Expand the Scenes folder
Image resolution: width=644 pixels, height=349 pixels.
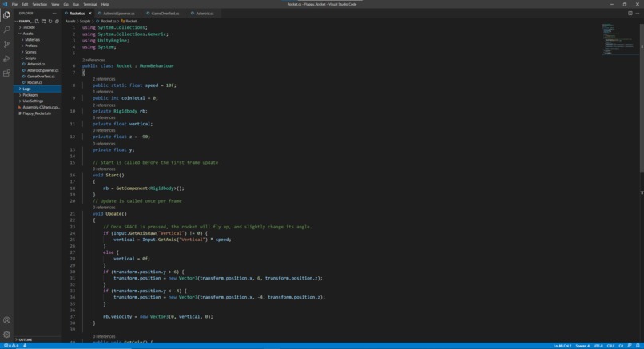point(30,52)
